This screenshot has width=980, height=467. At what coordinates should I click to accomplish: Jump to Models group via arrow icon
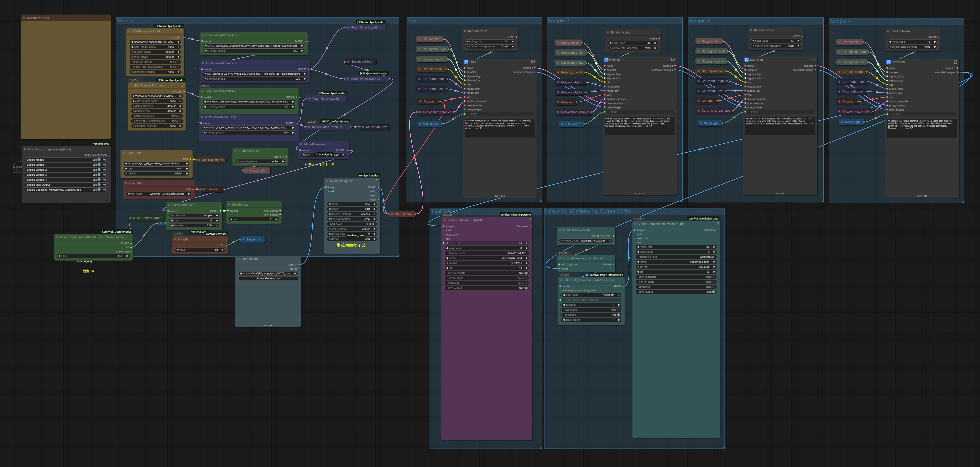105,160
